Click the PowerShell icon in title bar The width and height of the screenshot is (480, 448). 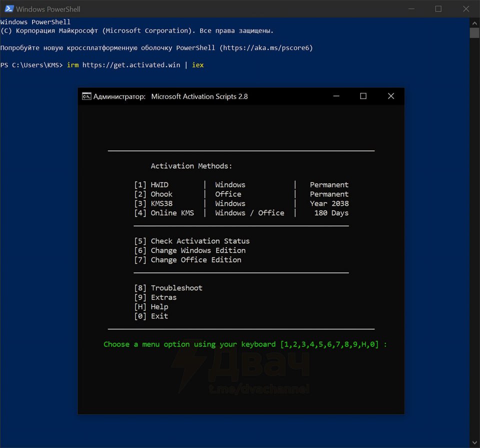point(9,9)
